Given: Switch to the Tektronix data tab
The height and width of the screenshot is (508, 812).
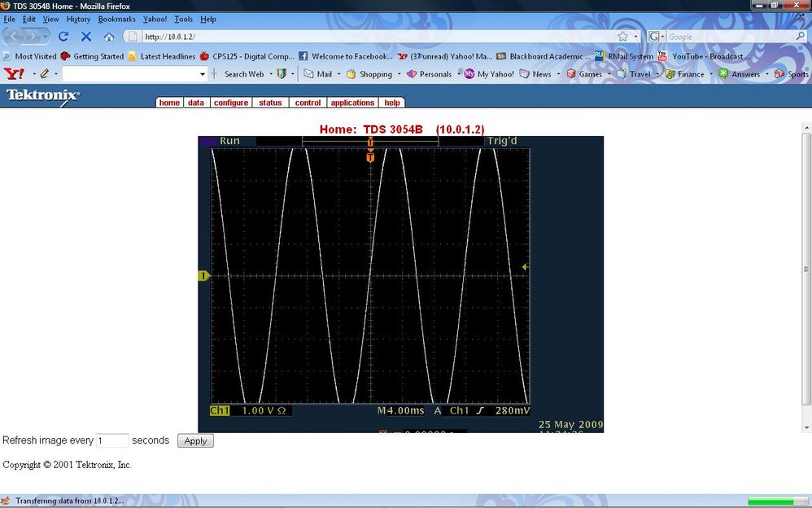Looking at the screenshot, I should [x=196, y=103].
